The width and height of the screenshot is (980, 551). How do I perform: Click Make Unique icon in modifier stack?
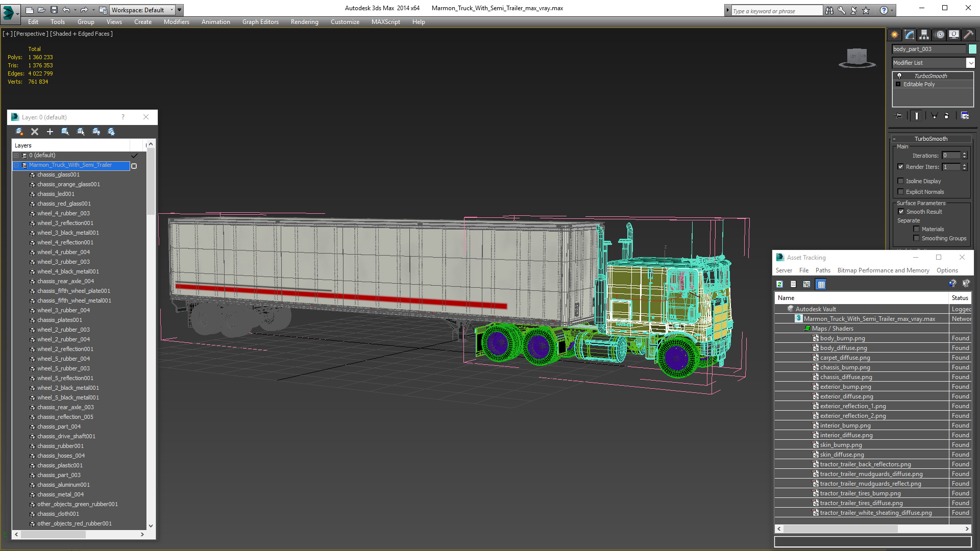pyautogui.click(x=934, y=116)
